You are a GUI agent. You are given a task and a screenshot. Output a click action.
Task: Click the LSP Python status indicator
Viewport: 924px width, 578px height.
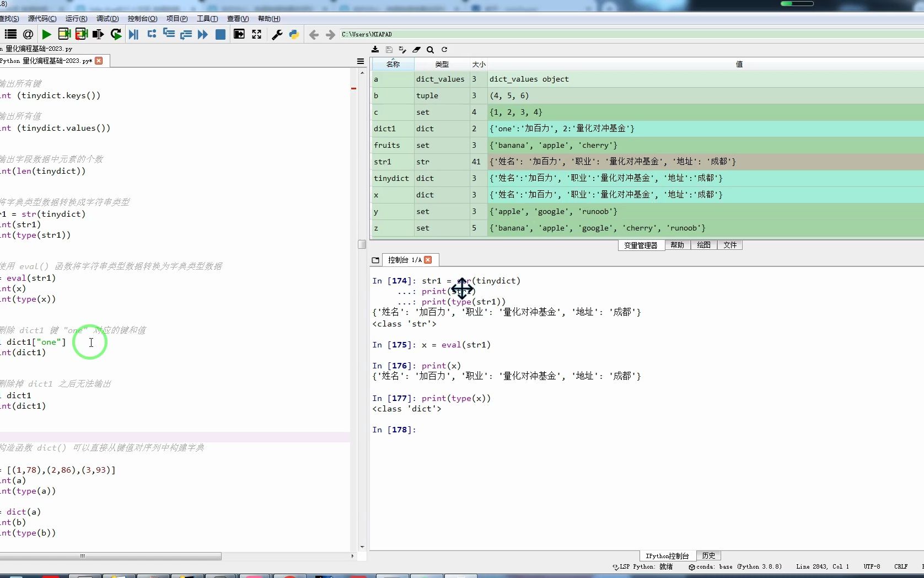click(x=643, y=566)
